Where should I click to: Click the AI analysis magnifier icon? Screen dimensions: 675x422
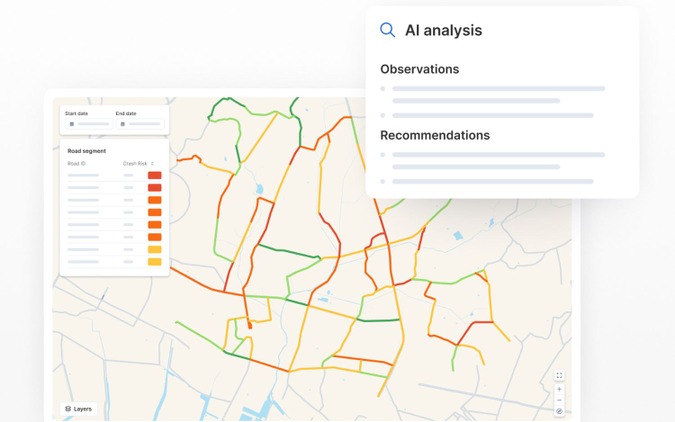(x=387, y=30)
